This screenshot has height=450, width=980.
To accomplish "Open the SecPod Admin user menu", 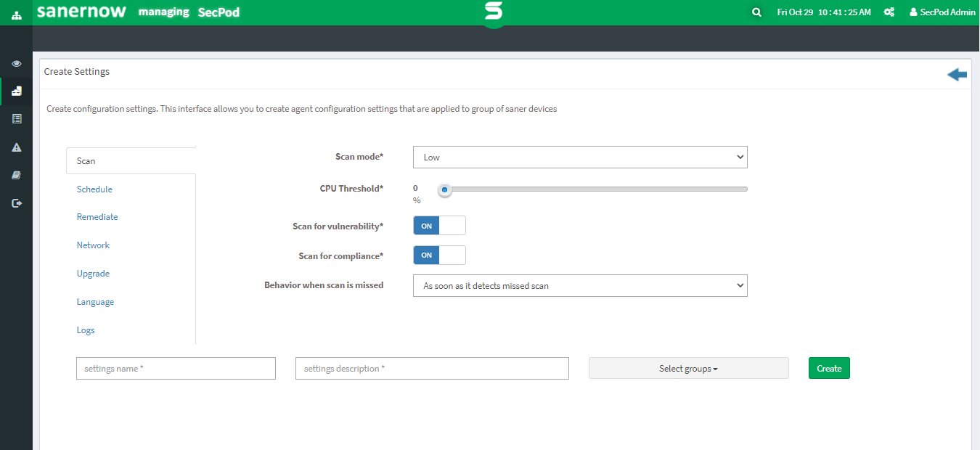I will 942,12.
